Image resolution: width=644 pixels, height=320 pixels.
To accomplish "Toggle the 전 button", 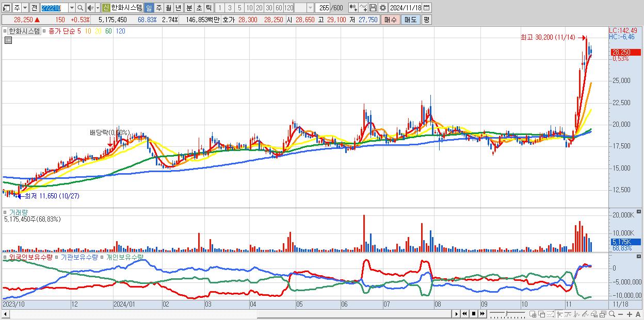I will coord(34,8).
